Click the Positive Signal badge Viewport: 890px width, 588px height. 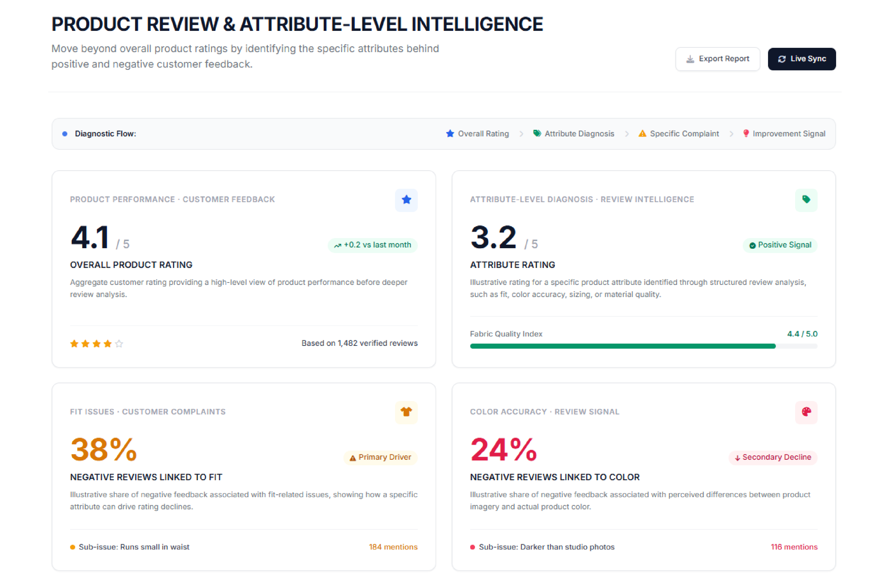point(780,245)
